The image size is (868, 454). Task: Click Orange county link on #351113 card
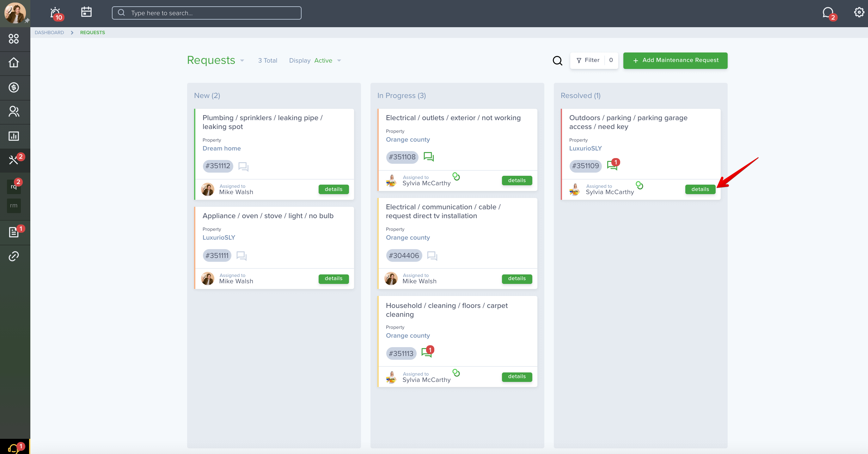pyautogui.click(x=408, y=336)
